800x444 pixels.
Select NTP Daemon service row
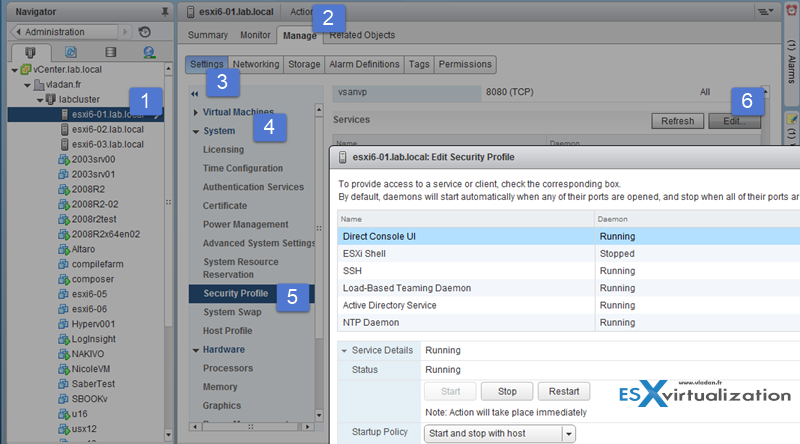click(x=568, y=323)
